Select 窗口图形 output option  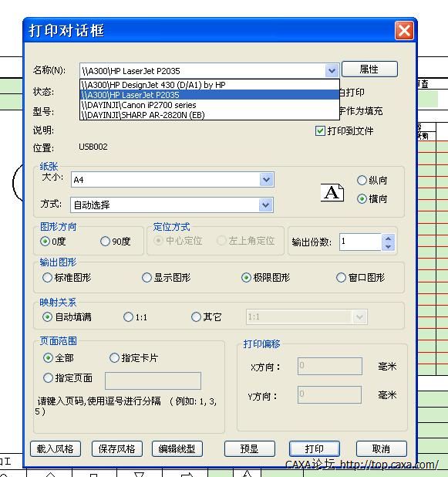coord(341,277)
